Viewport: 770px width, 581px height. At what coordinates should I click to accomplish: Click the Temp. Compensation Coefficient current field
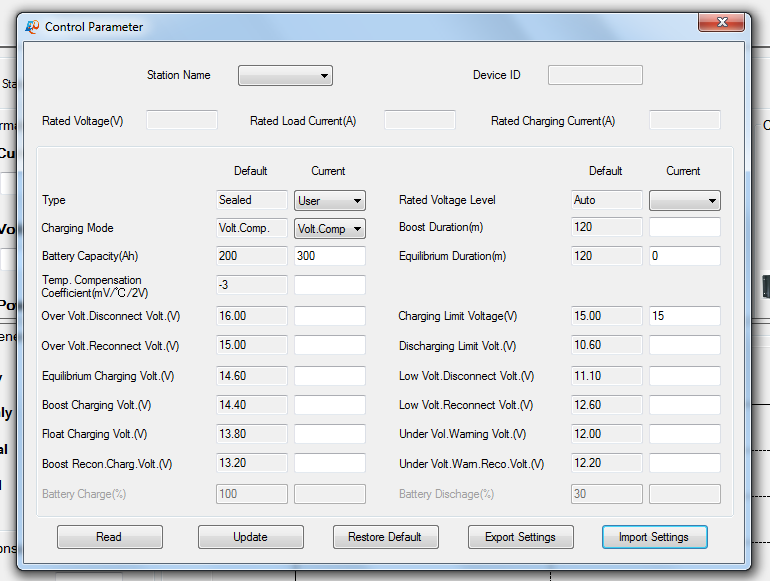(330, 285)
